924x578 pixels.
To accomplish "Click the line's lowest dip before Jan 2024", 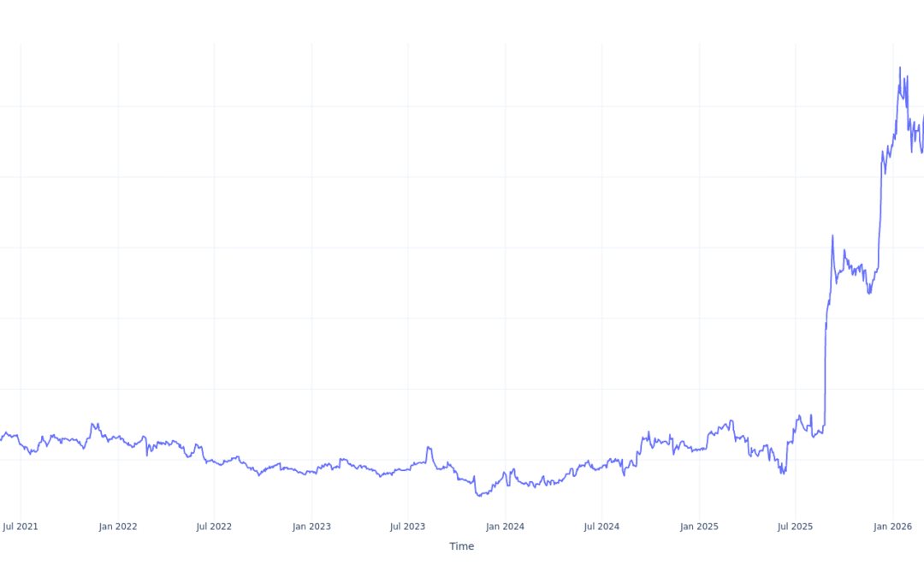I will 479,495.
